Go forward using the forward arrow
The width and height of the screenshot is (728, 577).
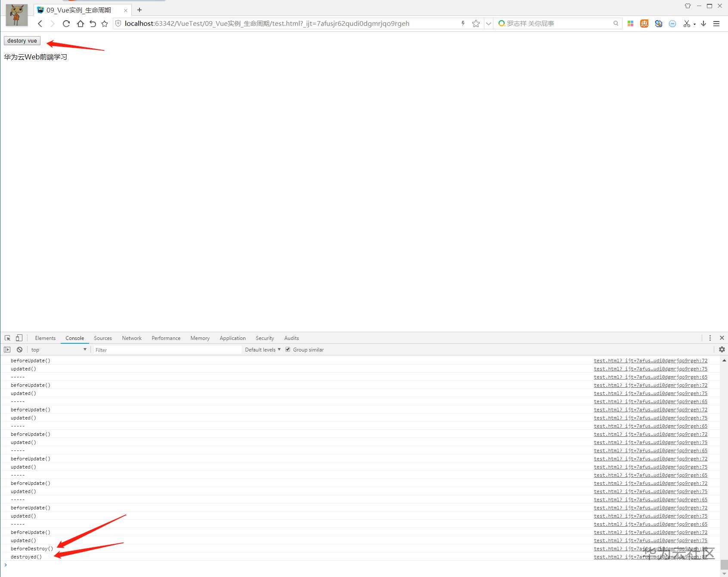53,24
